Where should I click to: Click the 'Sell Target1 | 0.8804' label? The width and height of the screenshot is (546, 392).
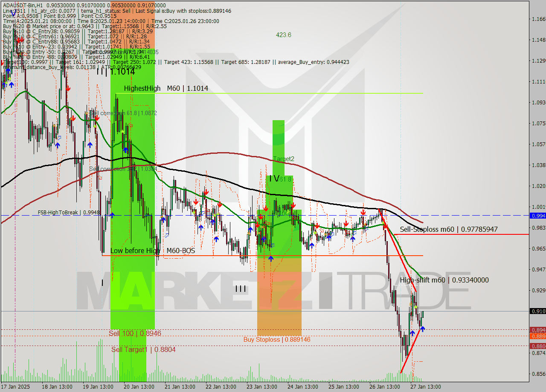coord(143,349)
